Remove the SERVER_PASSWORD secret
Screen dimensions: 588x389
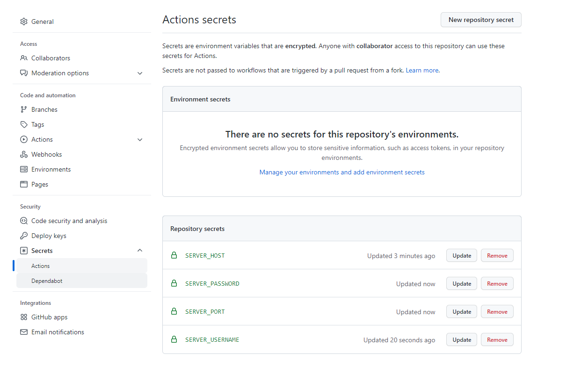[497, 284]
